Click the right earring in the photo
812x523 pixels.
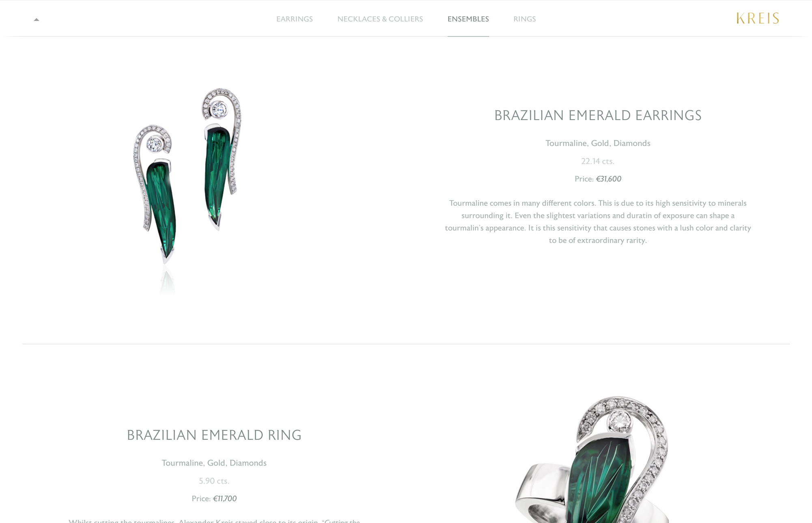222,159
